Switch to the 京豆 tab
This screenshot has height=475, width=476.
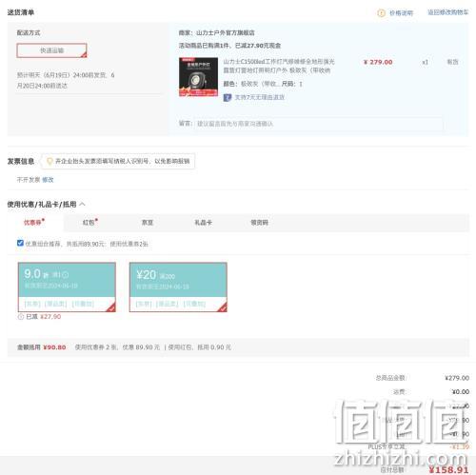148,223
